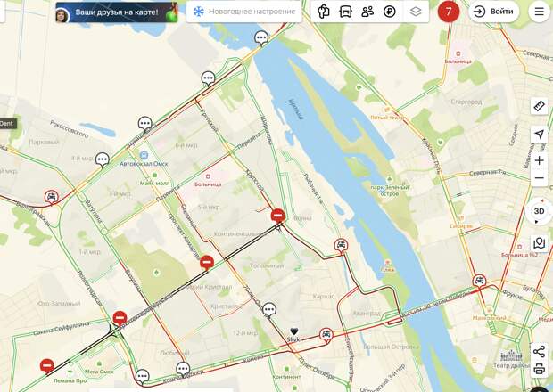The width and height of the screenshot is (553, 392).
Task: Click the red traffic level 7 indicator
Action: tap(449, 12)
